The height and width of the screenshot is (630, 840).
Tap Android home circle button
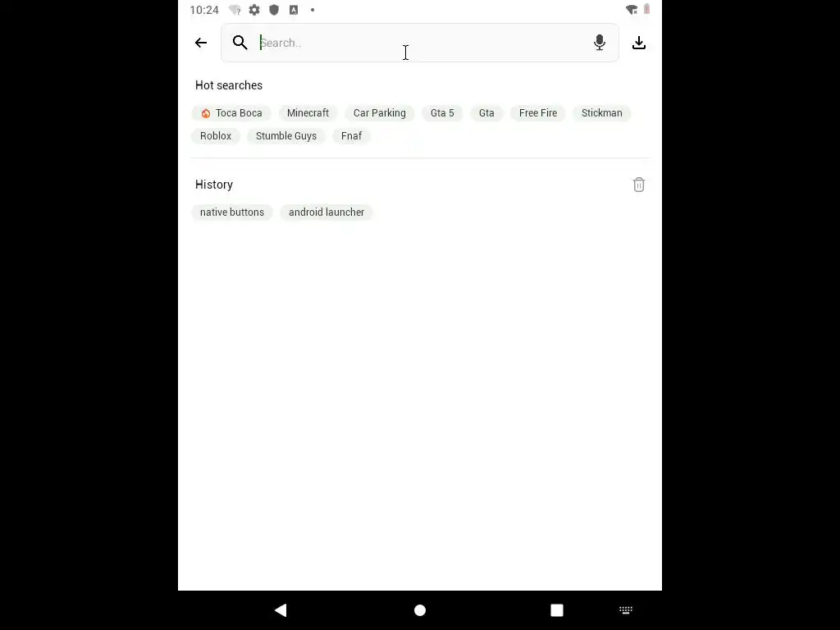(420, 610)
